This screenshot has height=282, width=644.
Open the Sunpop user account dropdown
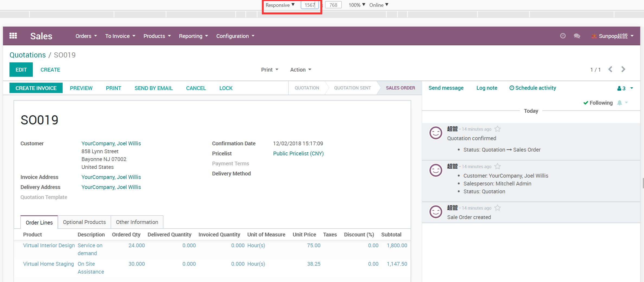pyautogui.click(x=613, y=36)
